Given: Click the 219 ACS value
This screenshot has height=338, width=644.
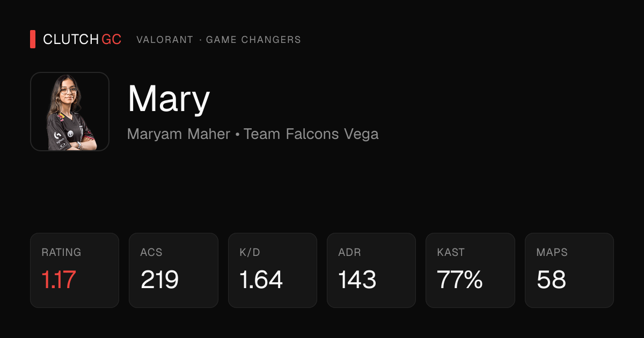Looking at the screenshot, I should [159, 280].
